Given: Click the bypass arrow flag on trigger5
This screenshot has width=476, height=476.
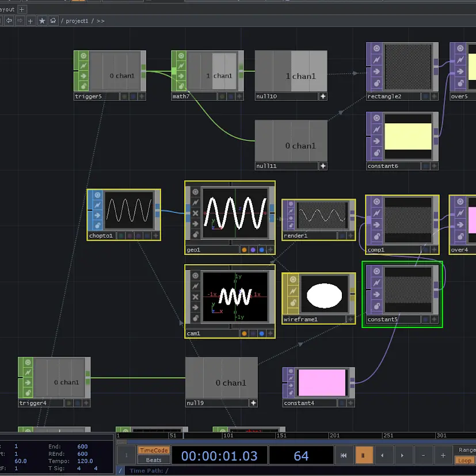Looking at the screenshot, I should click(x=83, y=75).
